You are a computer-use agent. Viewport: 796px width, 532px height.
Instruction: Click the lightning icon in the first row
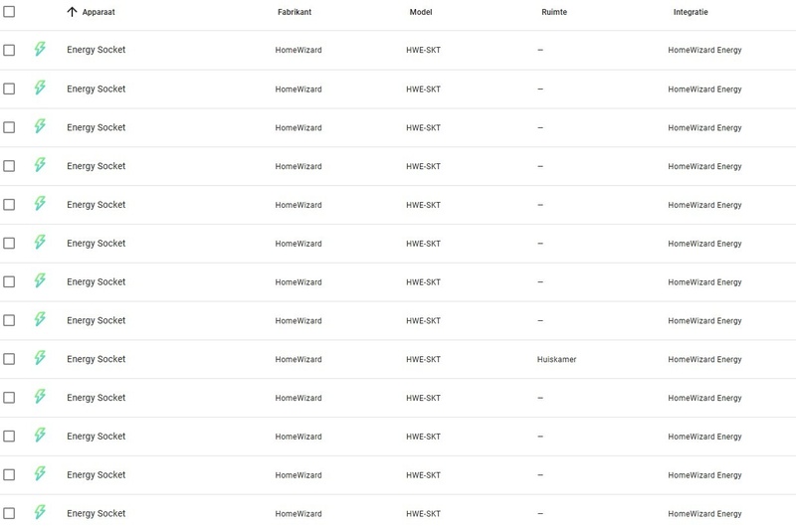tap(40, 49)
